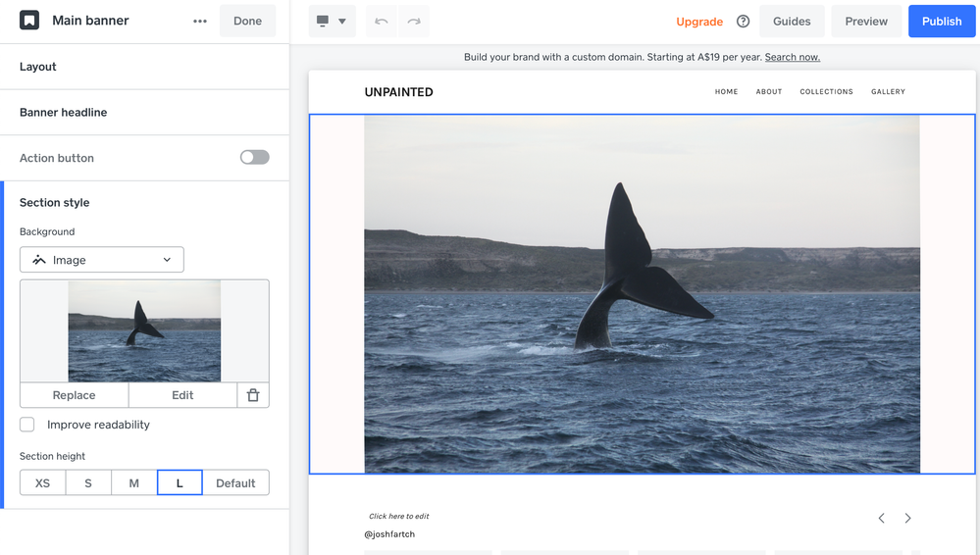Image resolution: width=980 pixels, height=555 pixels.
Task: Go to previous slide with left chevron
Action: click(881, 518)
